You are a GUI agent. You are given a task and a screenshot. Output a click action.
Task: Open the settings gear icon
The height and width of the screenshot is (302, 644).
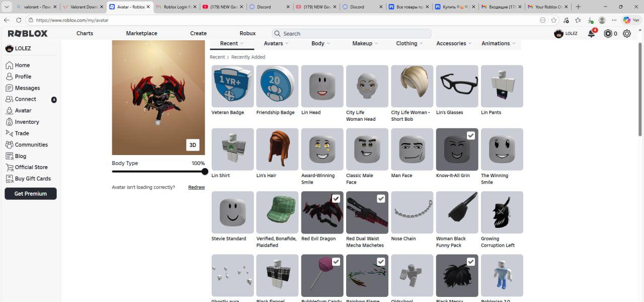pos(627,34)
